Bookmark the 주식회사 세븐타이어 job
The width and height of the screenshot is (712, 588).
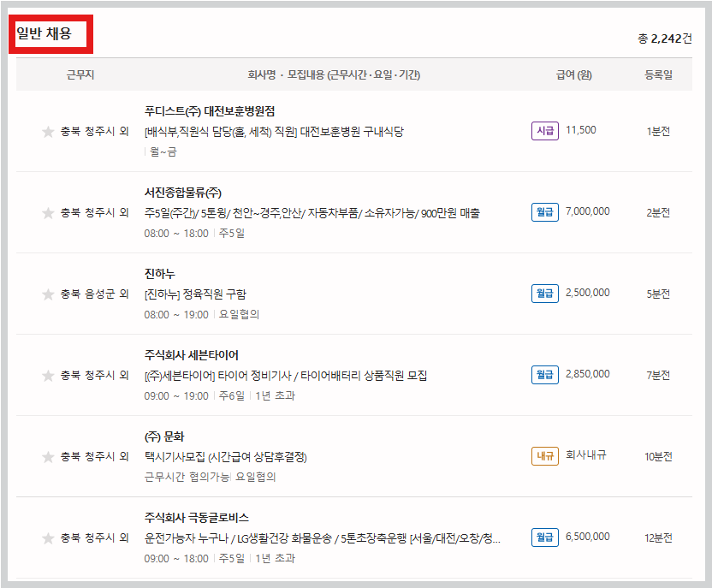tap(48, 376)
